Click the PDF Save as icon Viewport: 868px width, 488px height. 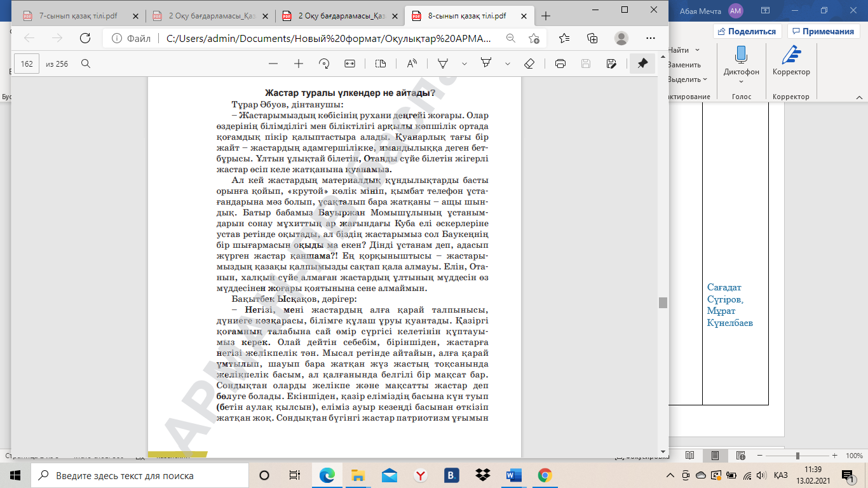pyautogui.click(x=611, y=64)
